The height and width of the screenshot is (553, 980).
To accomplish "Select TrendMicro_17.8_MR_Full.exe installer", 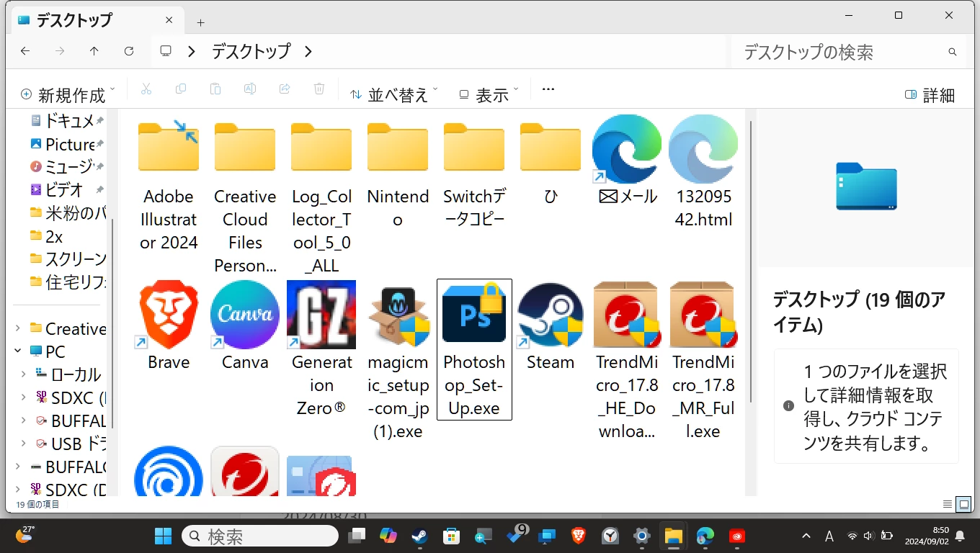I will click(703, 360).
